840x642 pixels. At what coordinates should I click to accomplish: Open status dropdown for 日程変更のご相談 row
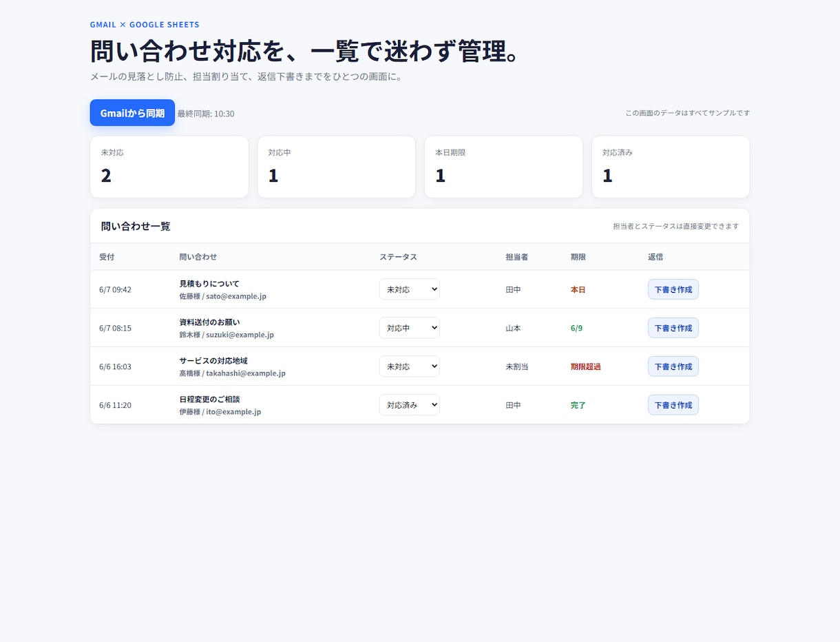pos(410,405)
